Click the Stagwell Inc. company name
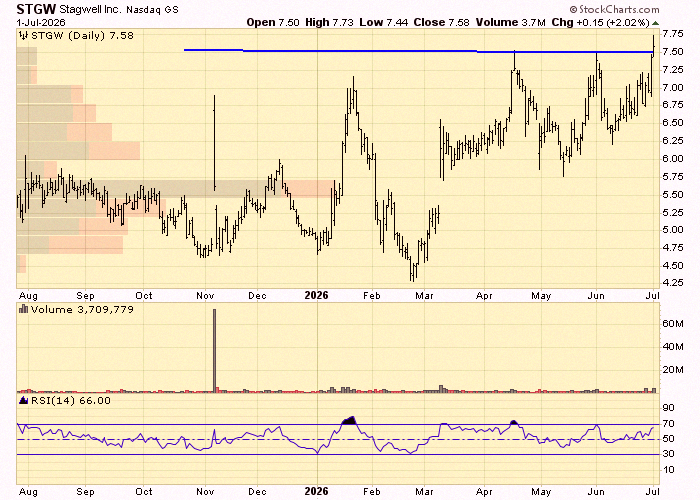 tap(90, 9)
